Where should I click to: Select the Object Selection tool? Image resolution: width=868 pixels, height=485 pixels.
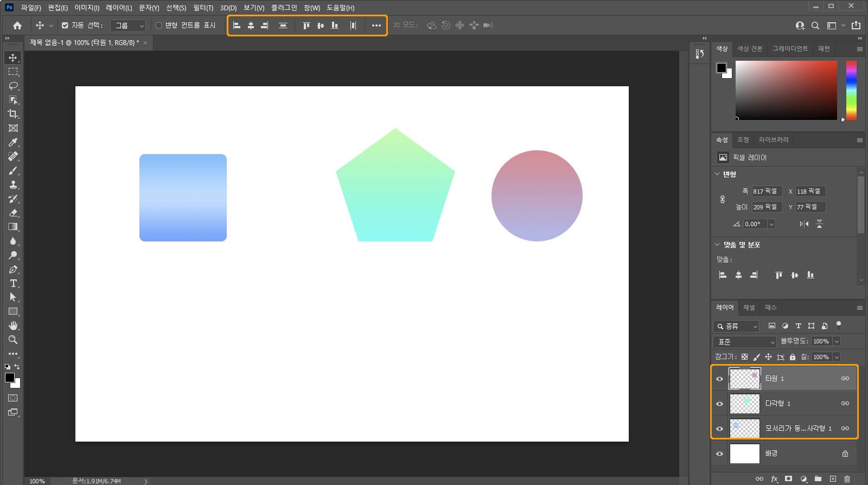click(13, 100)
